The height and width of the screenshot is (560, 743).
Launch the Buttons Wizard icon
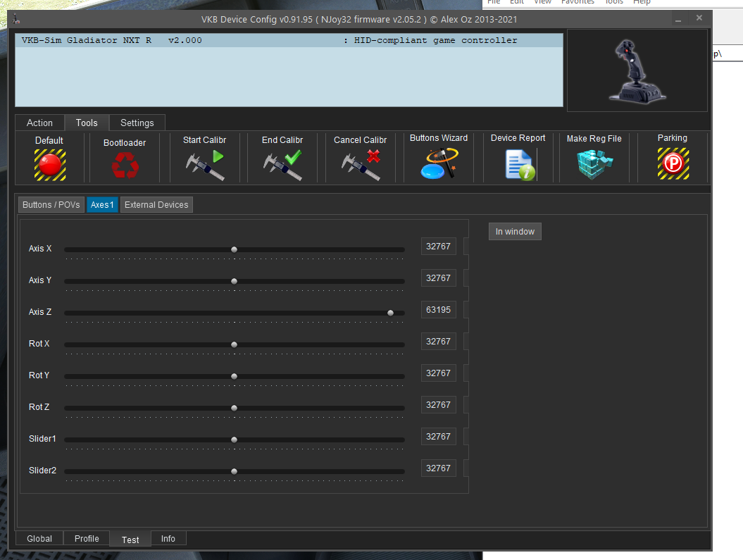pos(439,163)
